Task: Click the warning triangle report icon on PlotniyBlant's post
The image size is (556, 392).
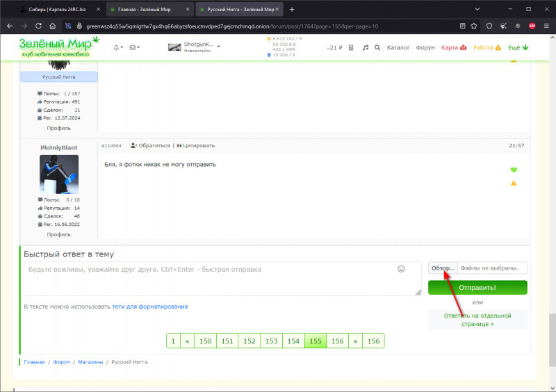Action: coord(514,183)
